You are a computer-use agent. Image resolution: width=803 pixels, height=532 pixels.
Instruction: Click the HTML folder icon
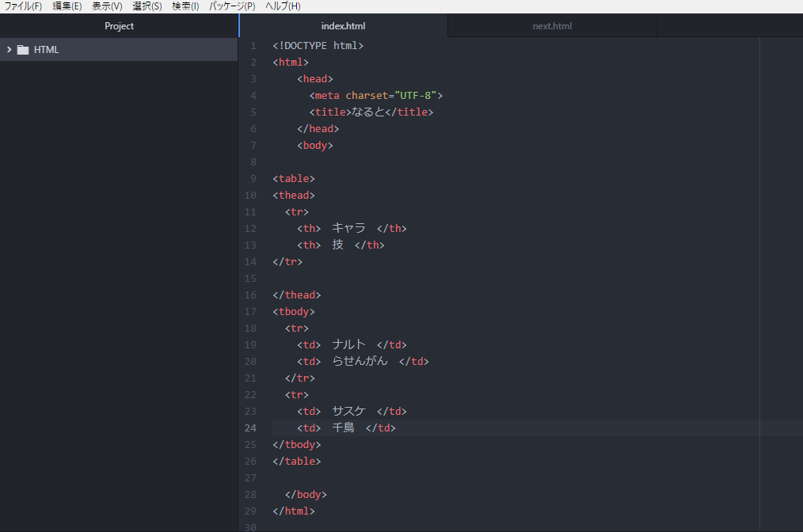pyautogui.click(x=23, y=50)
